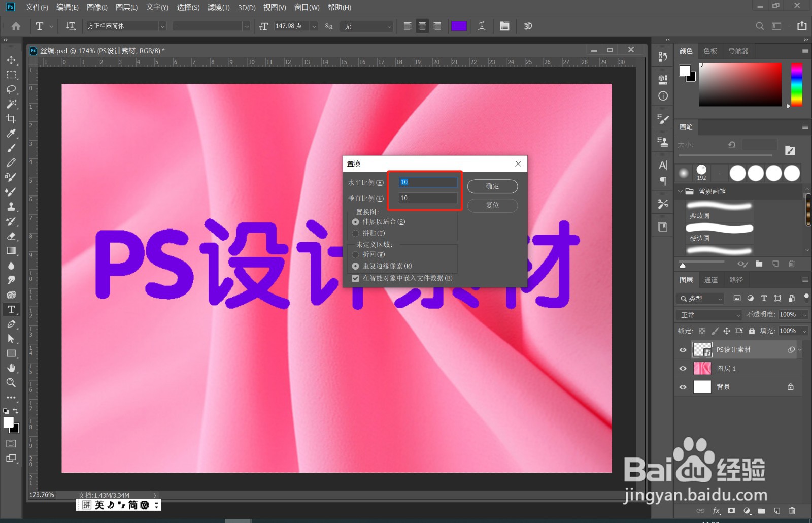The image size is (812, 523).
Task: Click the hue spectrum slider in Color panel
Action: point(796,84)
